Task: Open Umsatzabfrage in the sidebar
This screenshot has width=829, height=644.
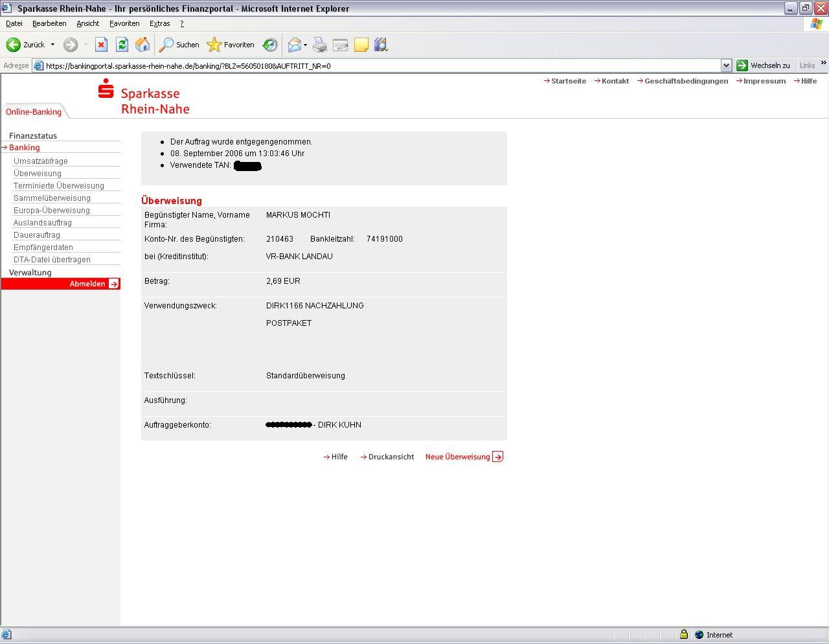Action: 40,161
